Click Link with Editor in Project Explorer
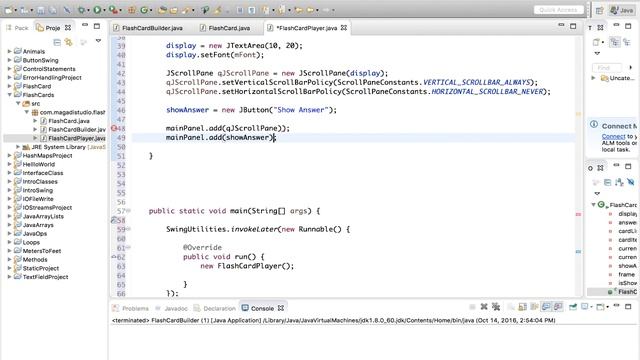This screenshot has height=360, width=640. click(x=69, y=42)
